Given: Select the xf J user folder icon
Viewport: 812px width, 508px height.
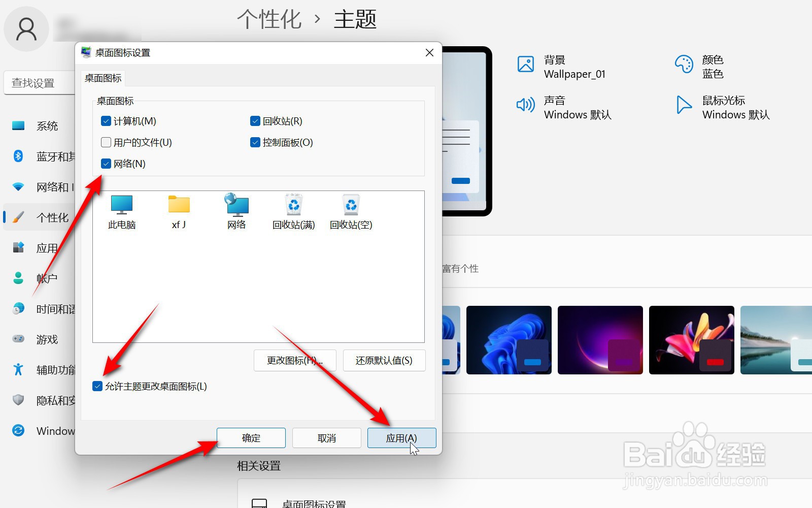Looking at the screenshot, I should point(179,212).
